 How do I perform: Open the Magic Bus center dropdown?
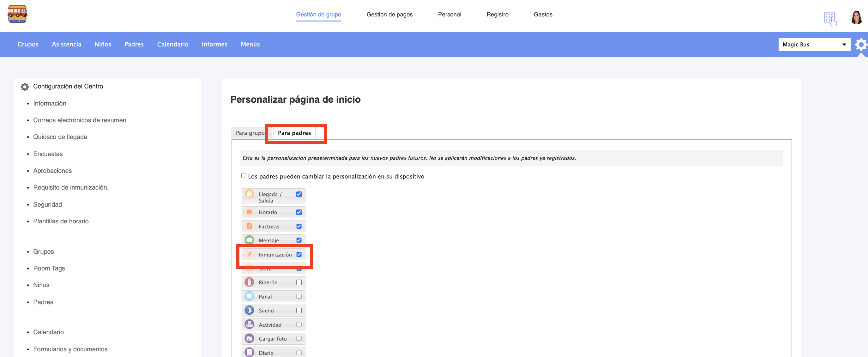coord(814,45)
